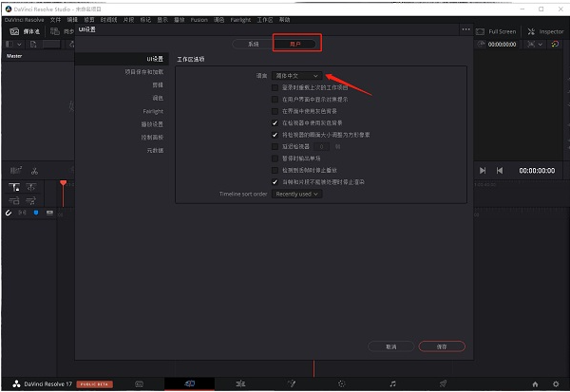Image resolution: width=570 pixels, height=392 pixels.
Task: Toggle the Lock Playhead timeline icon
Action: pyautogui.click(x=14, y=188)
